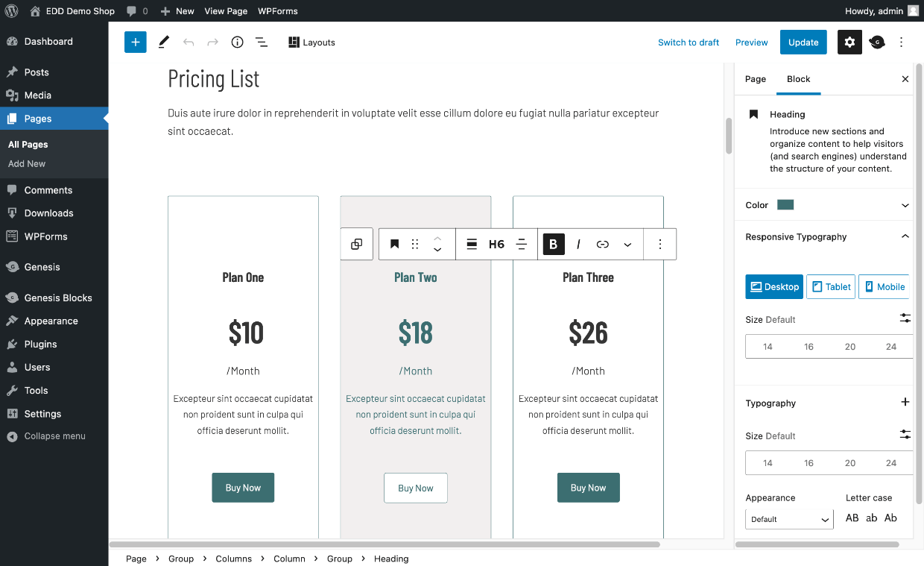Click Switch to draft link
924x566 pixels.
pos(688,43)
